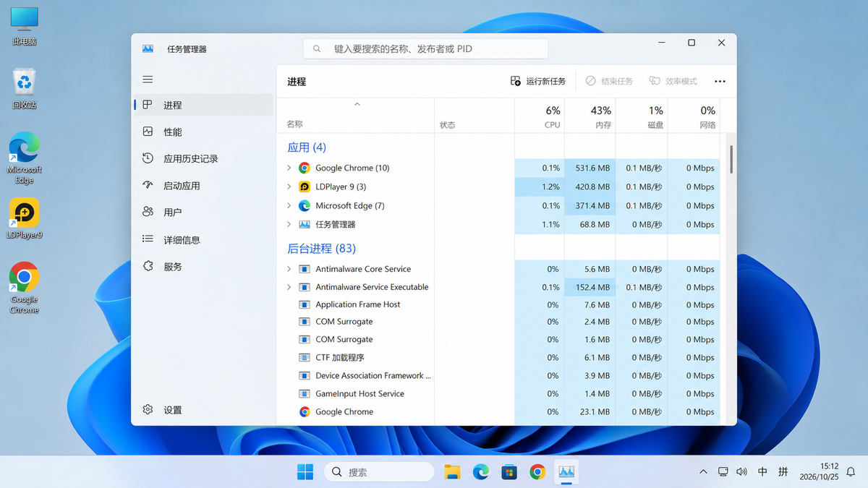868x488 pixels.
Task: Open the 详细信息 tab
Action: coord(203,239)
